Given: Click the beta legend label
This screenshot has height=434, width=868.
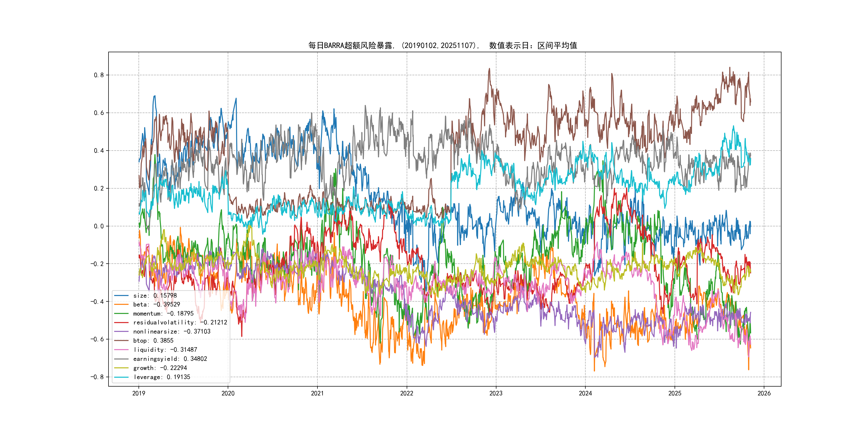Looking at the screenshot, I should [156, 304].
